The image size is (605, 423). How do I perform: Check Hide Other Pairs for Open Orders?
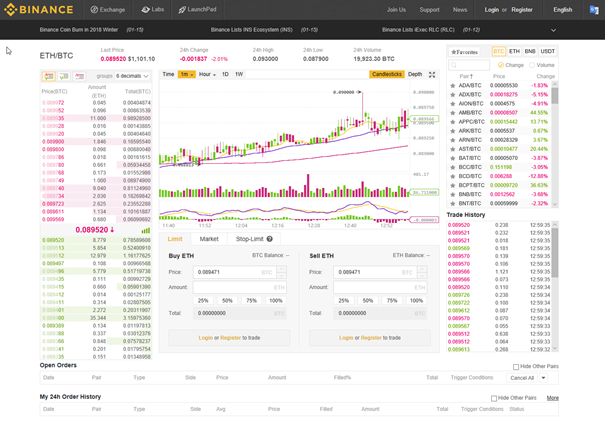516,367
